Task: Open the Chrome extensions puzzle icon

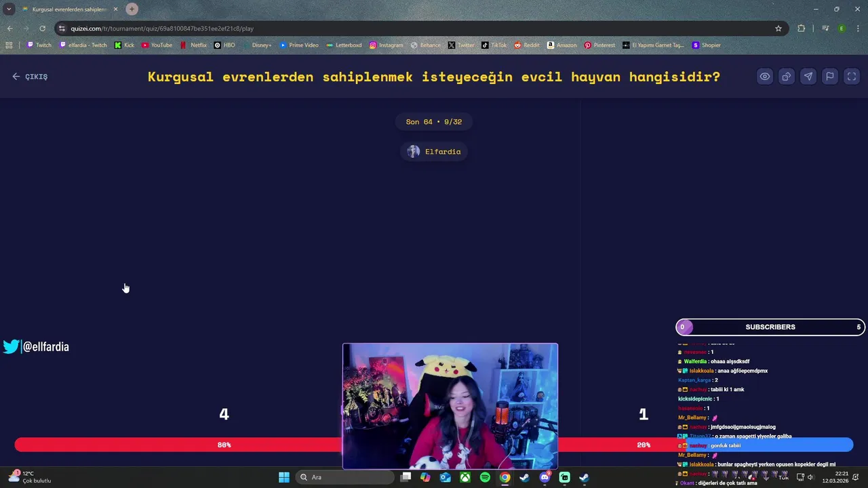Action: click(802, 28)
